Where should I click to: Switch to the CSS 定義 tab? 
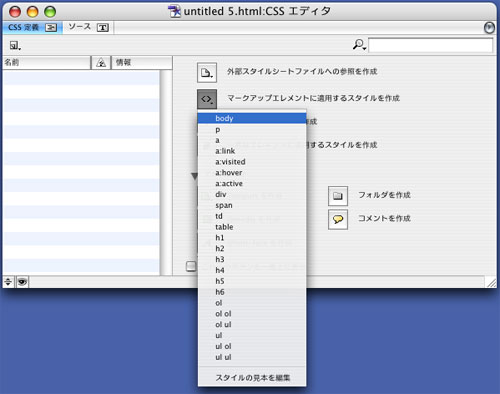(x=32, y=27)
